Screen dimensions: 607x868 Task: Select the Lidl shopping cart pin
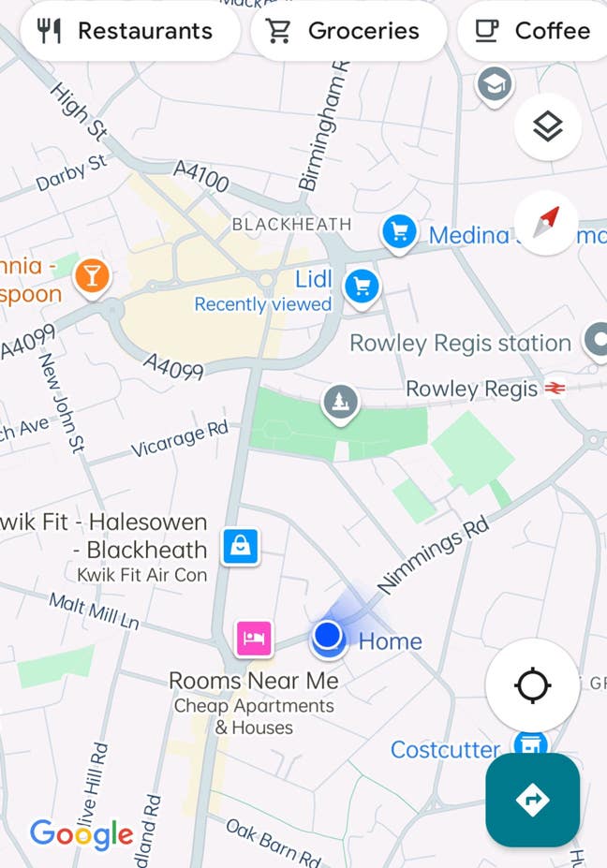pos(362,288)
